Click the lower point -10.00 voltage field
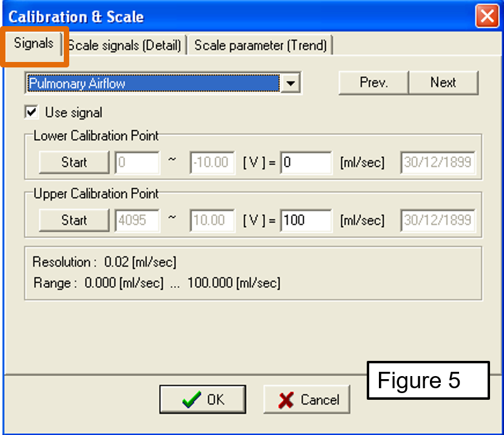504x435 pixels. pyautogui.click(x=213, y=163)
